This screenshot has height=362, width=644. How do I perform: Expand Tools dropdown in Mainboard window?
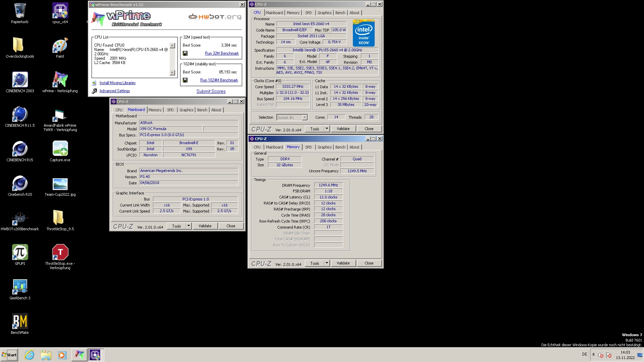[189, 226]
